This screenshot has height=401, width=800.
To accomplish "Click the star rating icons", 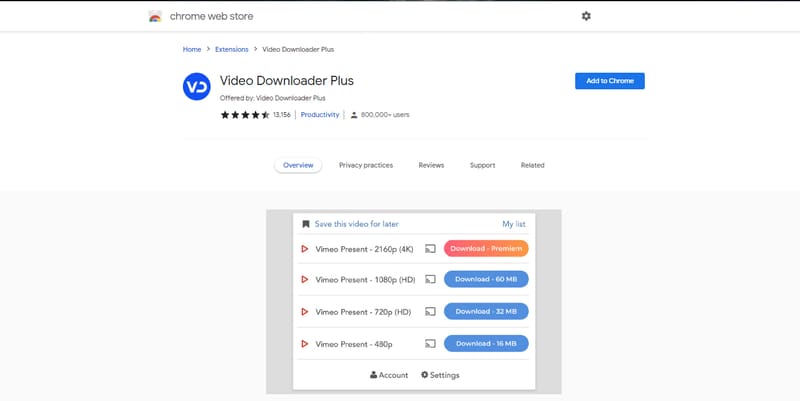I will 245,115.
